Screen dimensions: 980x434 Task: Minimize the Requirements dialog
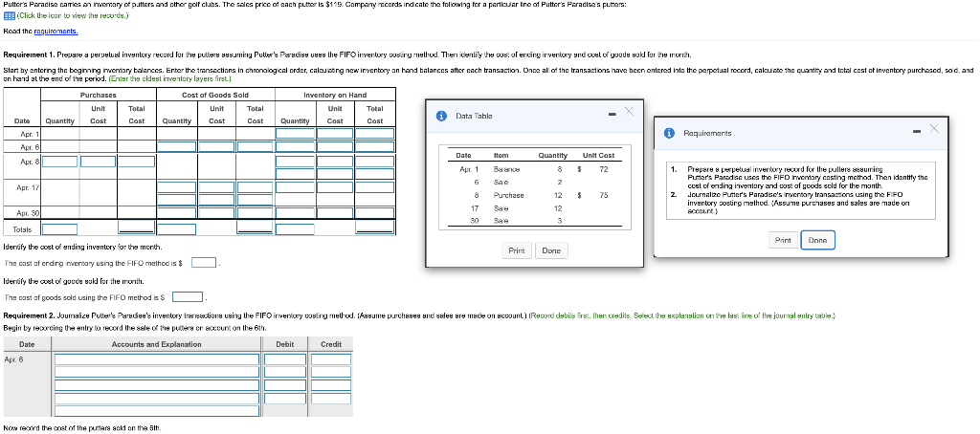click(916, 132)
